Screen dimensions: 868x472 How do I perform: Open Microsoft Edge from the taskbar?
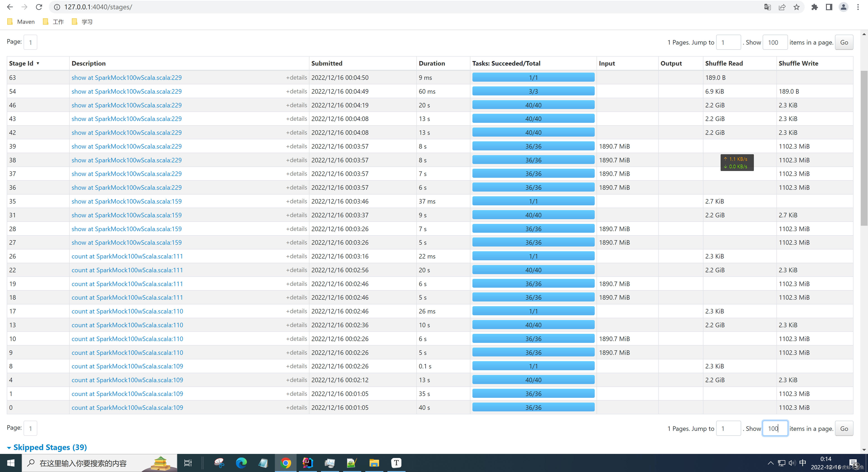pyautogui.click(x=241, y=463)
